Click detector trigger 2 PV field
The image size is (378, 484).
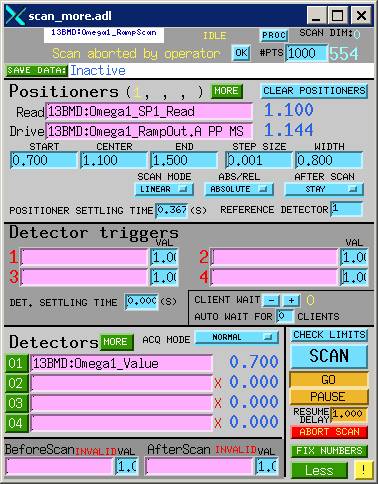274,257
